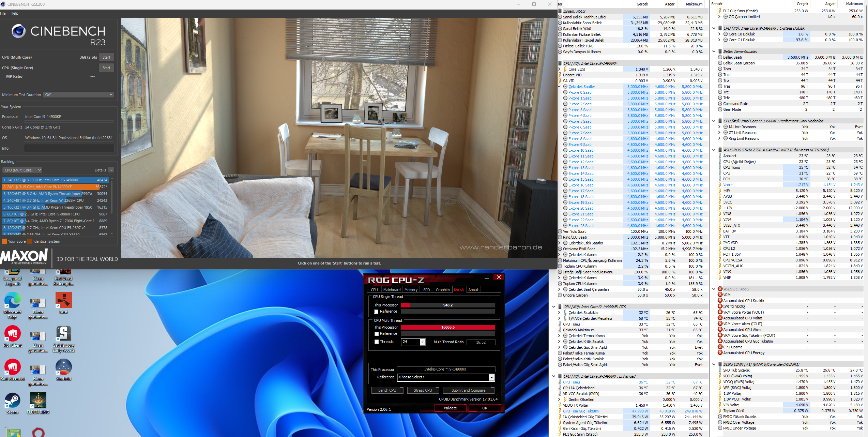Open League of Legends desktop shortcut
This screenshot has width=868, height=437.
coord(13,277)
